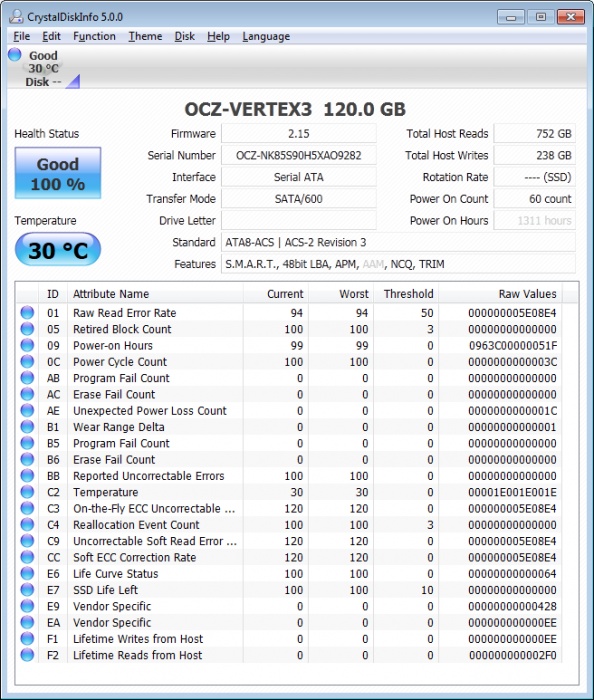Screen dimensions: 594x700
Task: Click the status orb for SSD Life Left
Action: 27,589
